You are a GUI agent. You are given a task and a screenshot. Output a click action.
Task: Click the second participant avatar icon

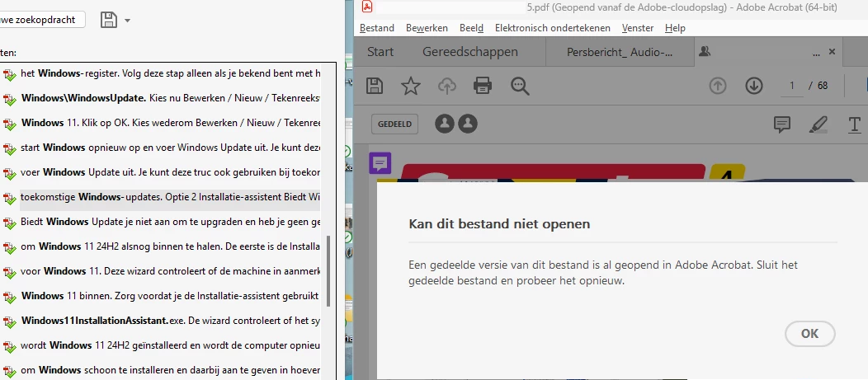[468, 124]
